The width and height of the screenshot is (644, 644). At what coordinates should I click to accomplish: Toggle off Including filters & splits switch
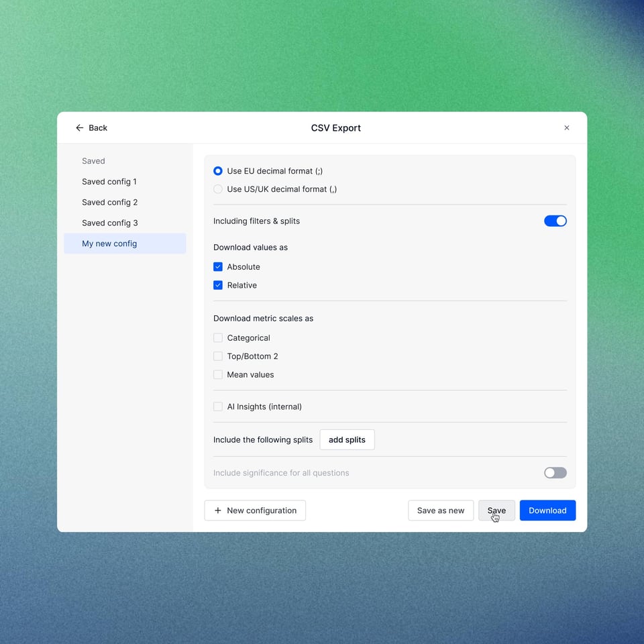[555, 221]
